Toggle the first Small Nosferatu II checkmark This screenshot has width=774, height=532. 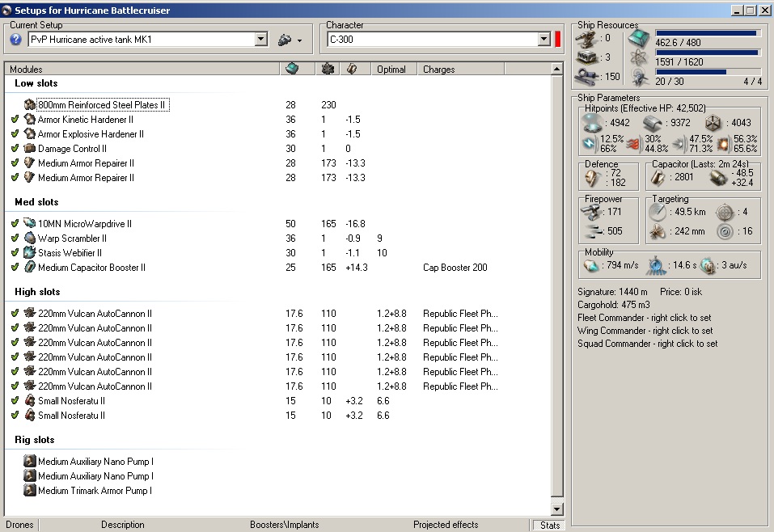point(15,401)
